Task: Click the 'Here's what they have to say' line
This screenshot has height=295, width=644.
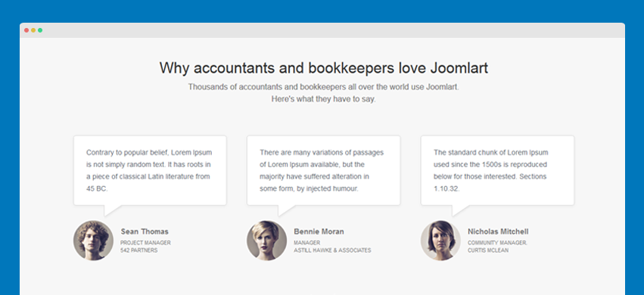Action: click(x=324, y=99)
